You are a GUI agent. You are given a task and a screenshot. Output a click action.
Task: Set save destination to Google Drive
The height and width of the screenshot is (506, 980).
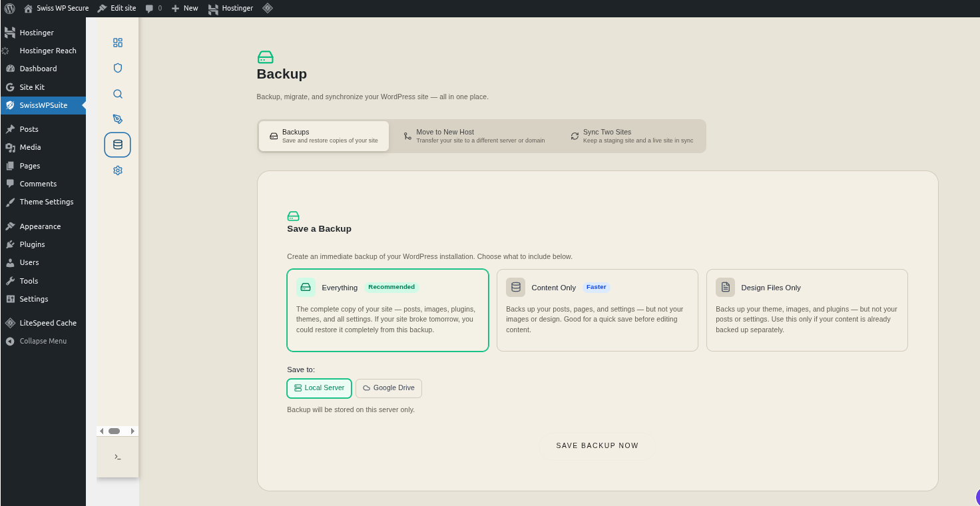point(389,388)
